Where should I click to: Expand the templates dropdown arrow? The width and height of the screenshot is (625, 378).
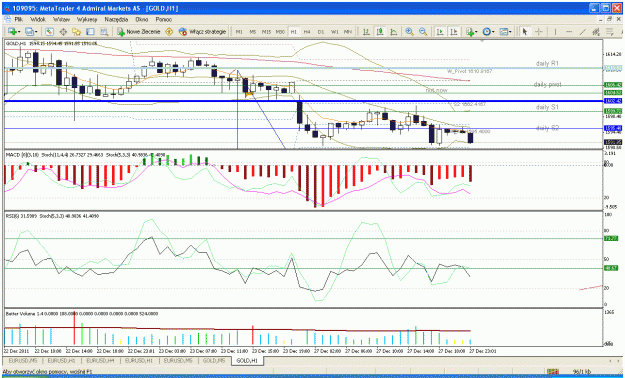click(511, 32)
